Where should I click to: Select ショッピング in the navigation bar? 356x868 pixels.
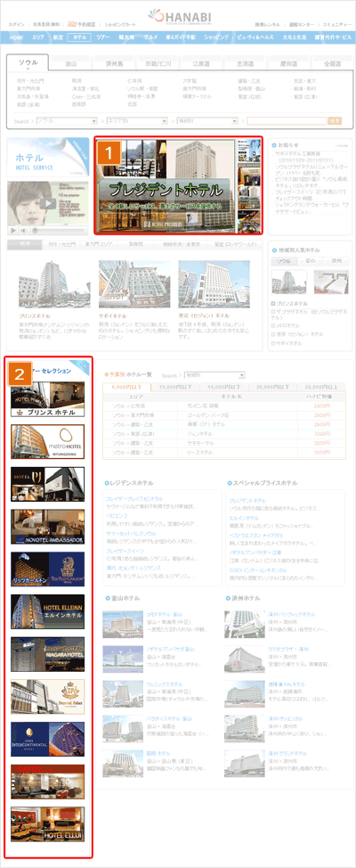point(215,37)
